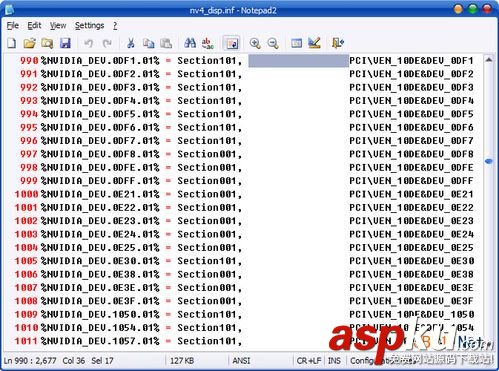The height and width of the screenshot is (371, 499).
Task: Click the vertical scrollbar up arrow
Action: tap(489, 60)
